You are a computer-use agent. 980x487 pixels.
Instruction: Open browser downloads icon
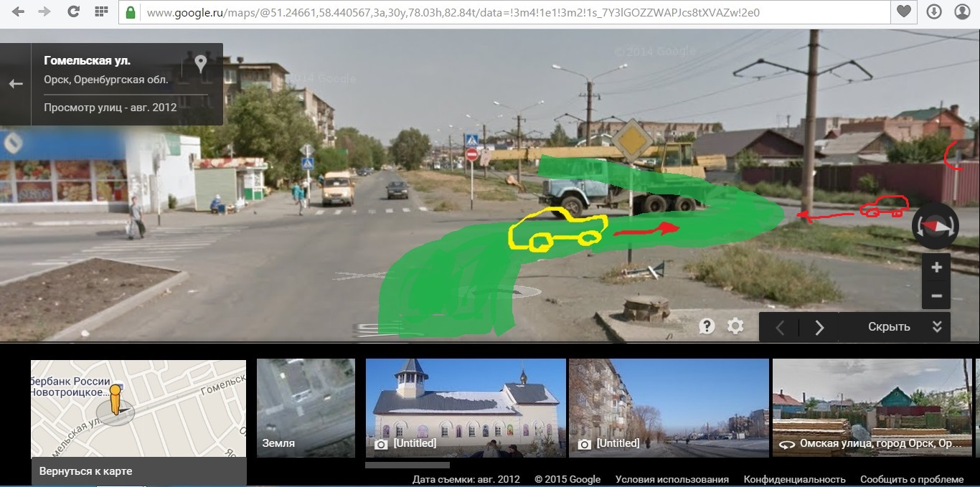point(933,12)
